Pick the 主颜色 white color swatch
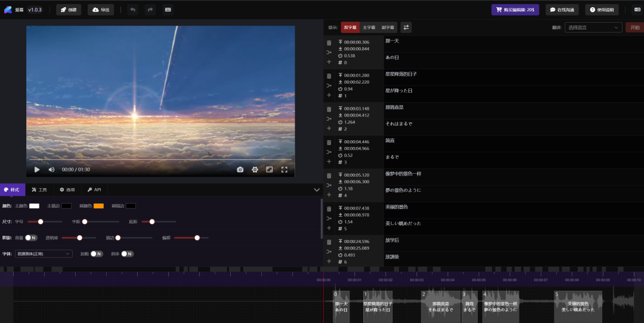Image resolution: width=644 pixels, height=323 pixels. 34,206
